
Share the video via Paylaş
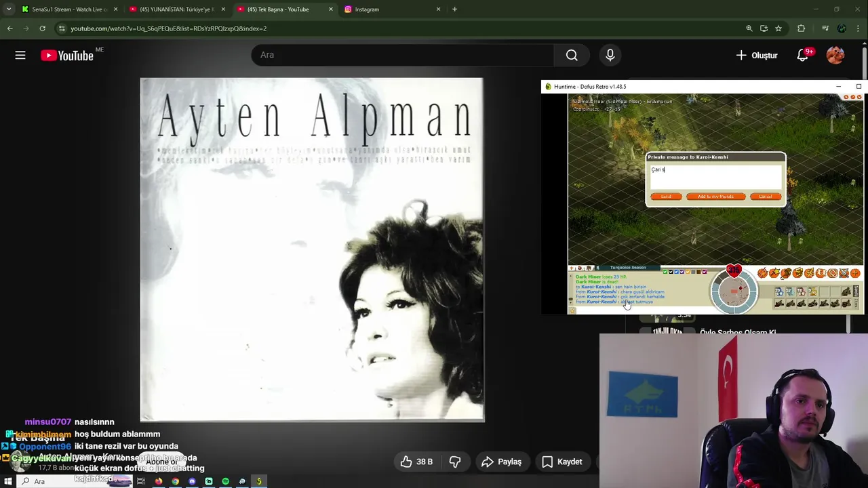(x=501, y=462)
